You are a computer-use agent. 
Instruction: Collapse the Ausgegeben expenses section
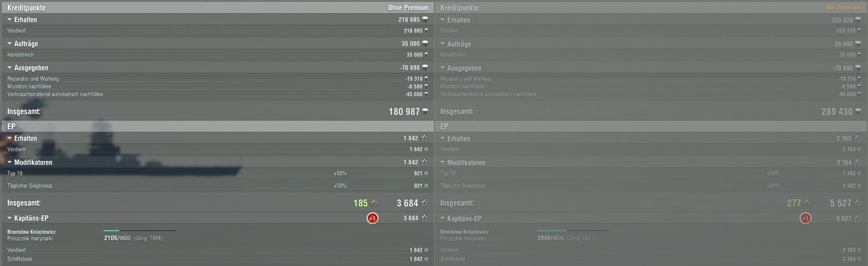pyautogui.click(x=10, y=67)
